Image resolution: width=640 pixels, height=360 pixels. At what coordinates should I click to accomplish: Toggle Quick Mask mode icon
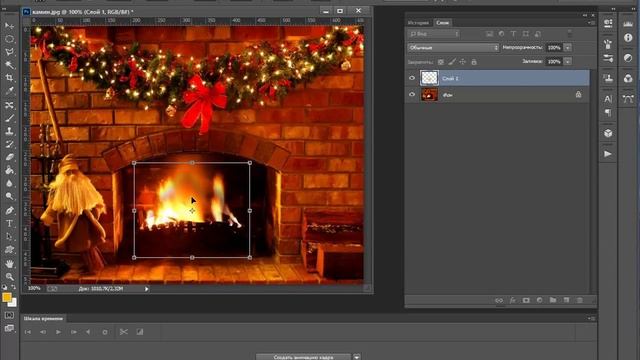9,315
